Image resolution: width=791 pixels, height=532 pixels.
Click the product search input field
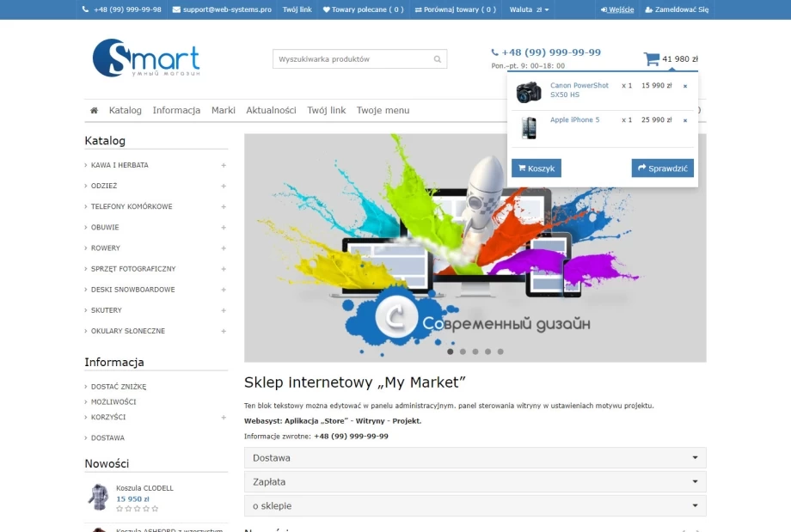[x=353, y=59]
